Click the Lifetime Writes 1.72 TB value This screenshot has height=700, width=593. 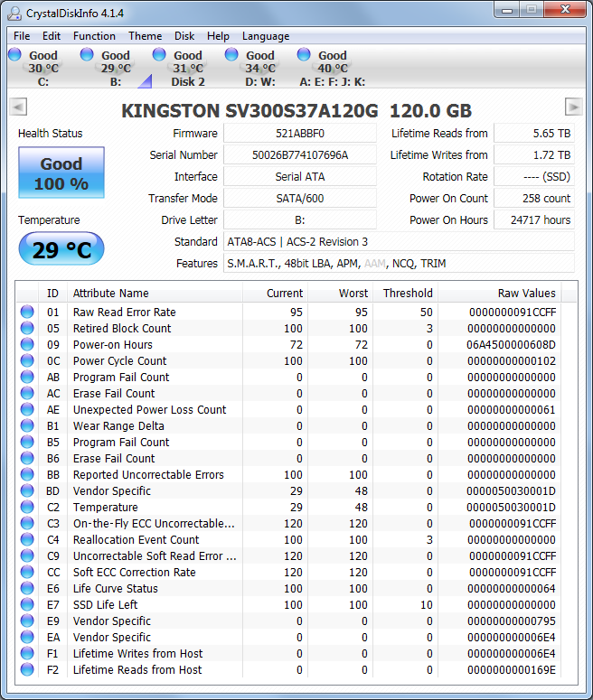pyautogui.click(x=534, y=155)
